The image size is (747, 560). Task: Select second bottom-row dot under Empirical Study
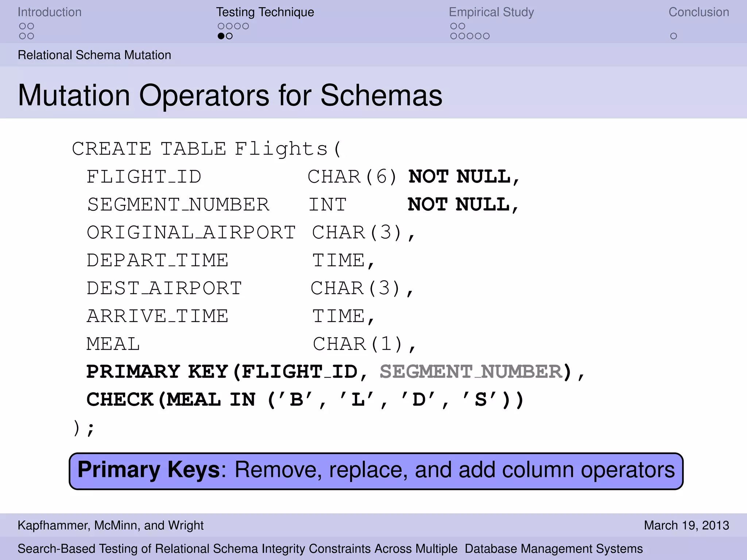tap(462, 36)
